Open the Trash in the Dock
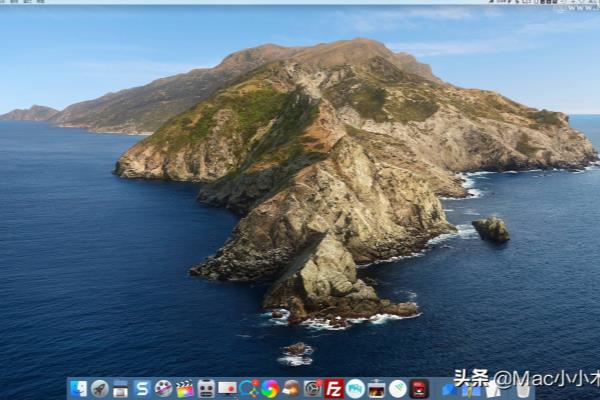 point(522,390)
